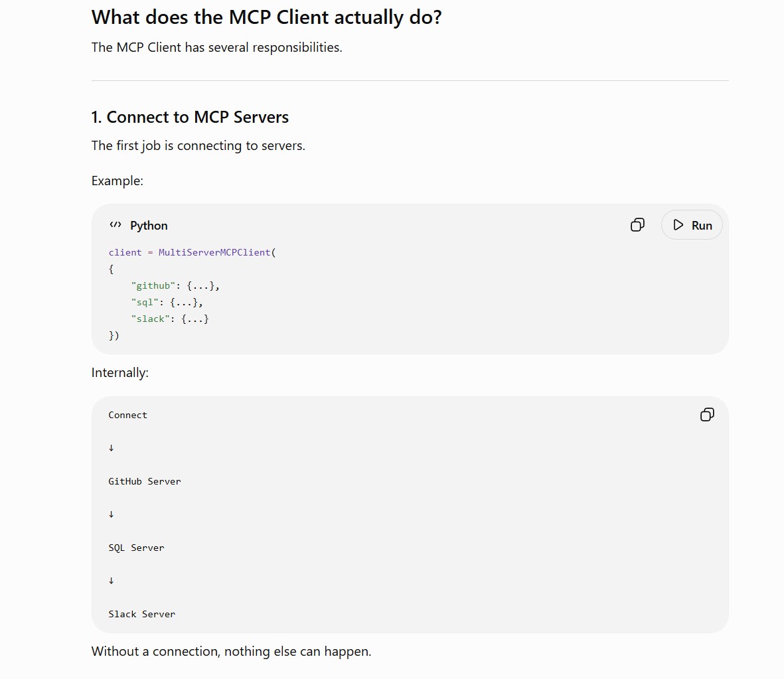Click the arrow below GitHub Server
Screen dimensions: 784x679
(x=111, y=514)
